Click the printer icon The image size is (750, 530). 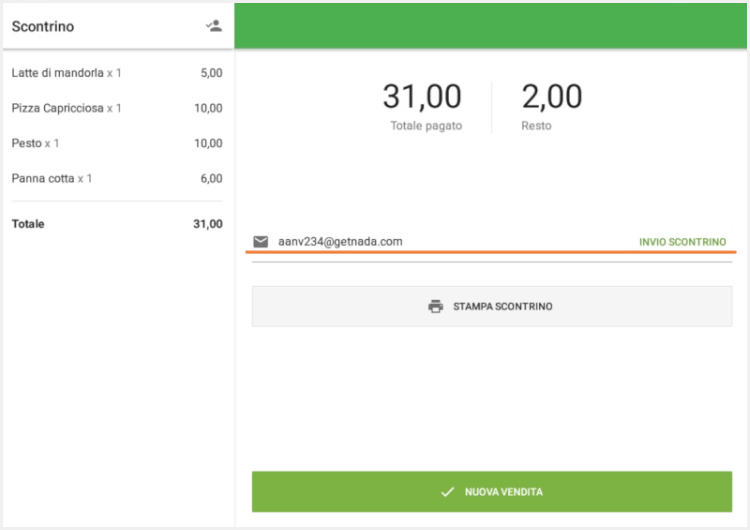pos(435,306)
